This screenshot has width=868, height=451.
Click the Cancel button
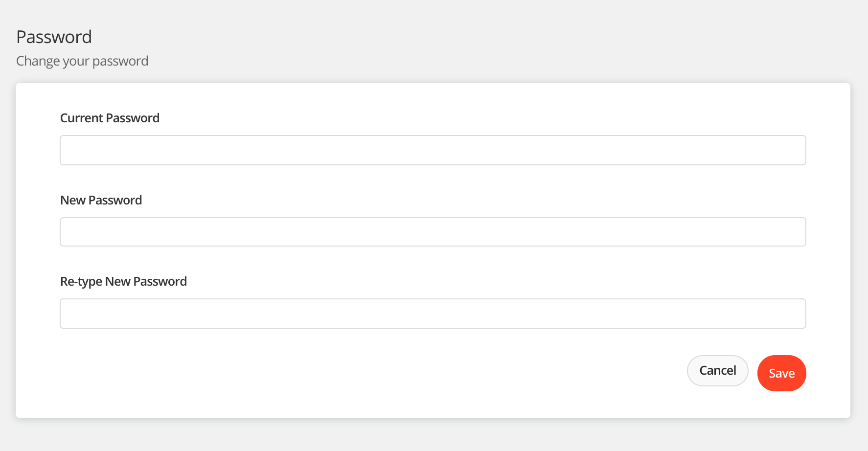(x=717, y=371)
